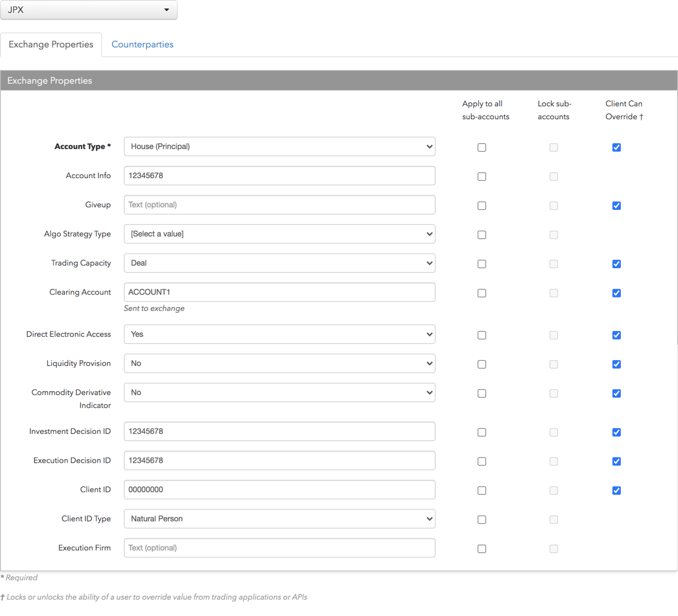
Task: Click the Account Info text field
Action: pos(279,176)
